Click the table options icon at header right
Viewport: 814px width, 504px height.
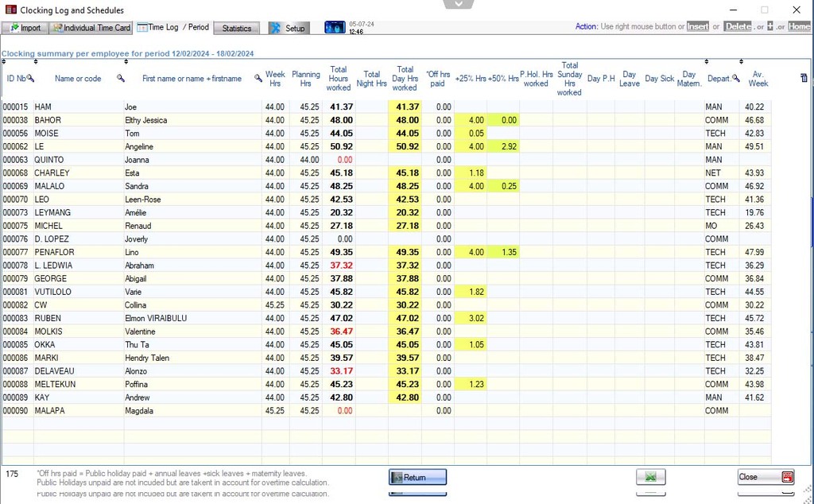803,78
